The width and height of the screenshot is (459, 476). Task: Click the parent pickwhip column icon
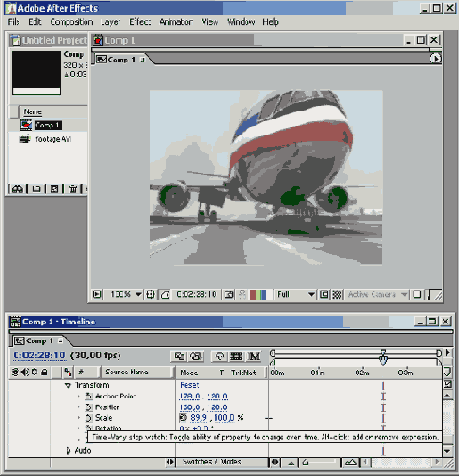(68, 372)
